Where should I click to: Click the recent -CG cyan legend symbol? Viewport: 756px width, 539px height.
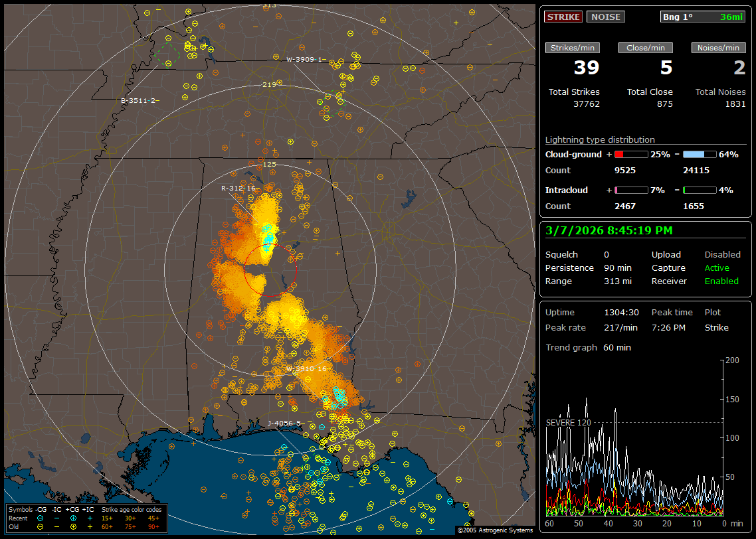pyautogui.click(x=41, y=518)
